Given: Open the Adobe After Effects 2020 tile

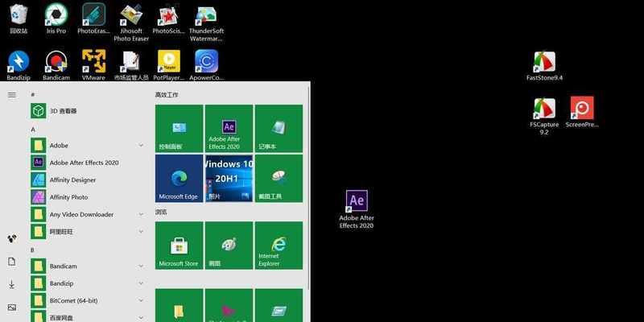Looking at the screenshot, I should (229, 129).
